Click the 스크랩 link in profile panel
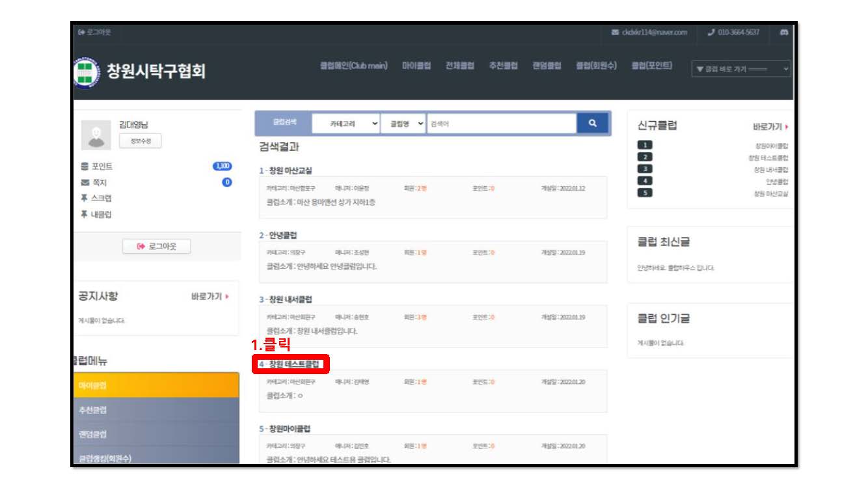The height and width of the screenshot is (488, 868). (101, 198)
